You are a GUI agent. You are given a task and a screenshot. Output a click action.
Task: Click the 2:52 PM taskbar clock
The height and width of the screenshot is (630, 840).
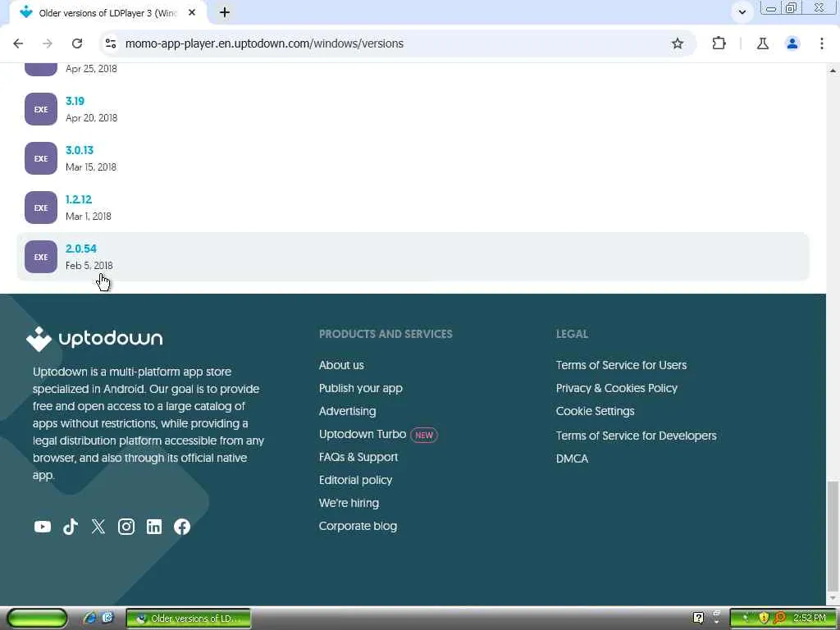tap(810, 618)
